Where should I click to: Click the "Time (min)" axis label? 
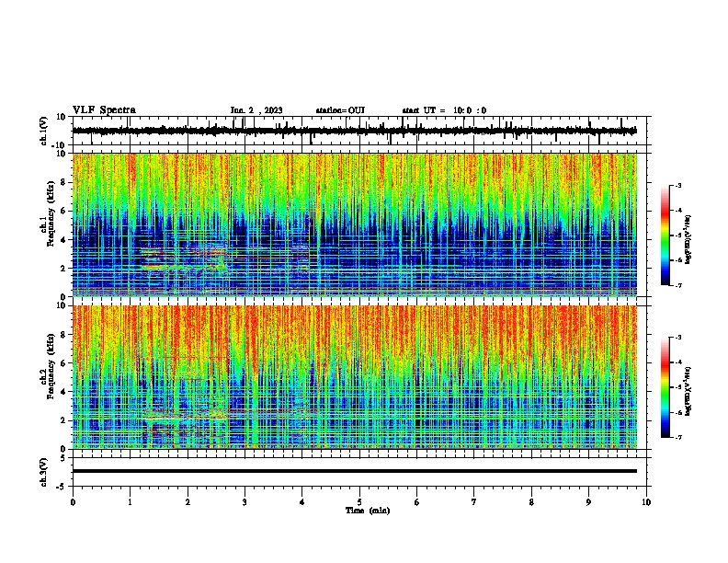368,511
